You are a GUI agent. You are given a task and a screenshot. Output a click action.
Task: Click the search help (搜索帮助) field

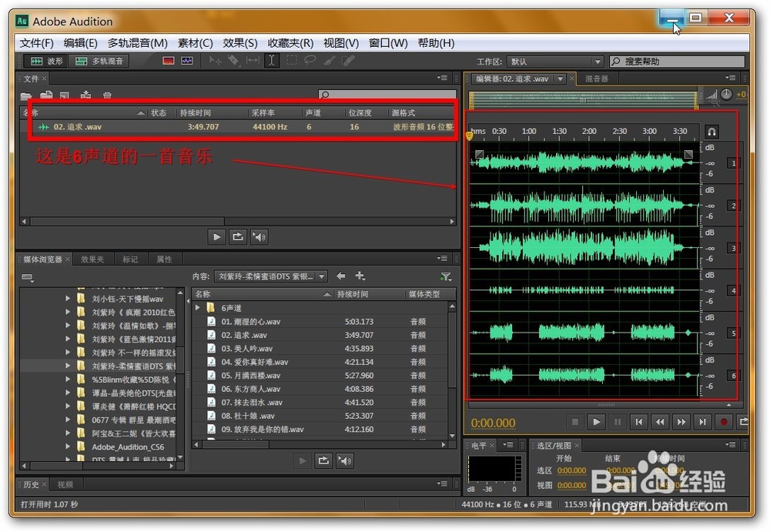pyautogui.click(x=677, y=62)
